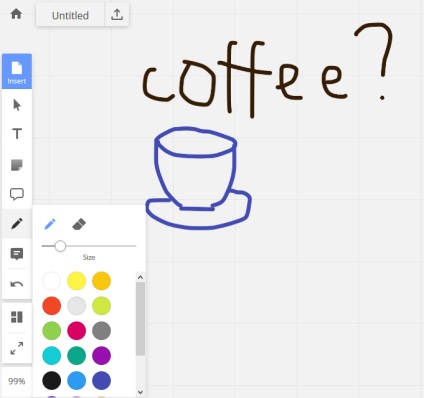Click the handwritten coffee drawing
The width and height of the screenshot is (424, 398).
(268, 70)
